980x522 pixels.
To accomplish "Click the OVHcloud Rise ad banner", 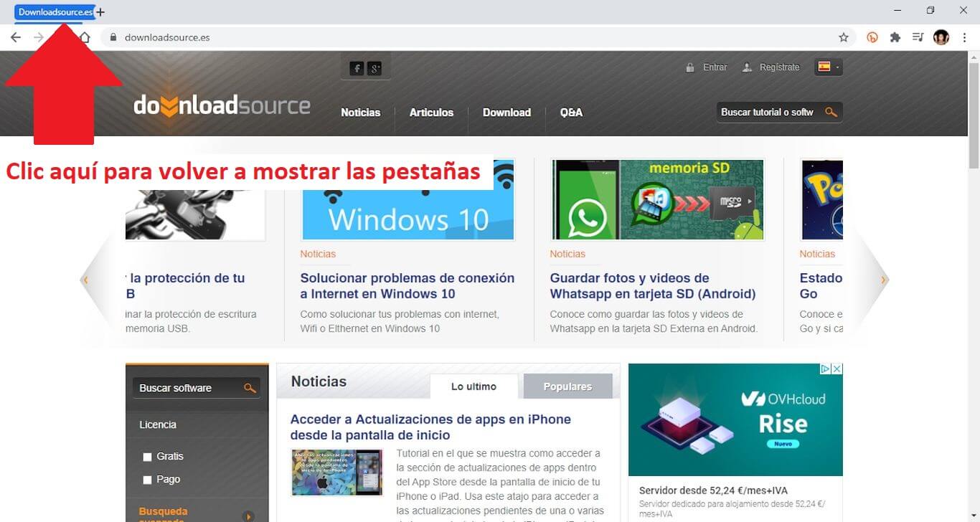I will coord(735,419).
